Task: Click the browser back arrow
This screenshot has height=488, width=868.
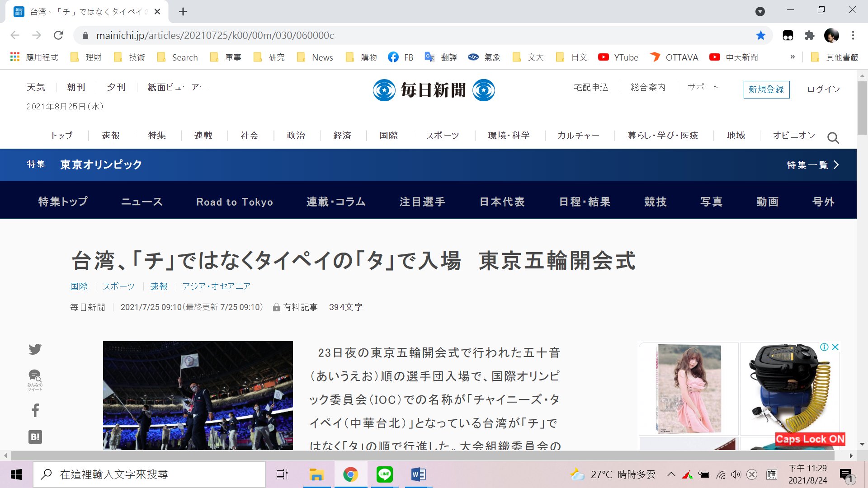Action: tap(15, 35)
